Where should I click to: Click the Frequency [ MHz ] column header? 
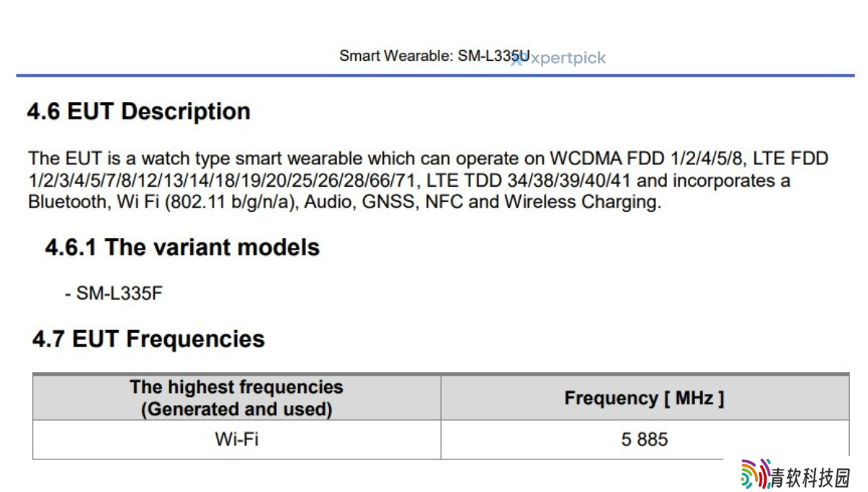[644, 398]
